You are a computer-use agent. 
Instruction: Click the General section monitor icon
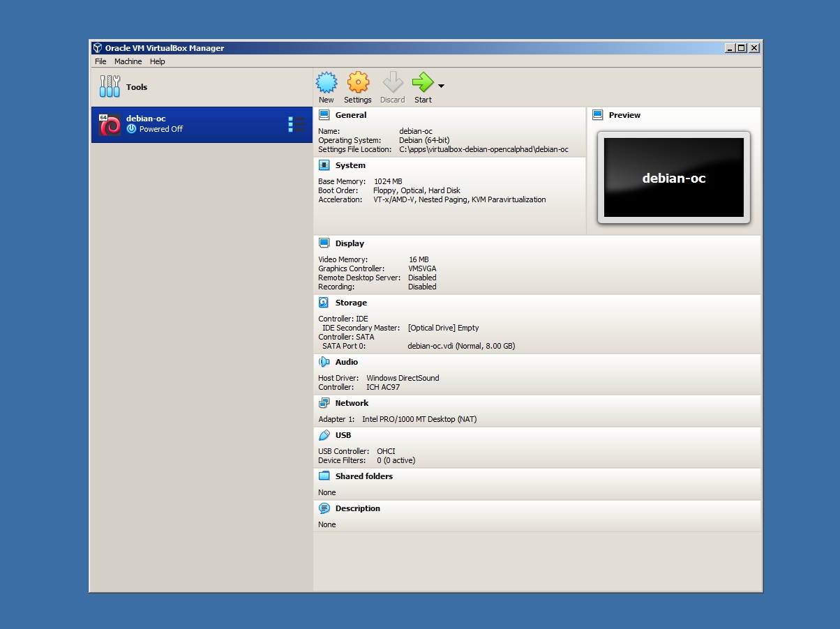(324, 115)
